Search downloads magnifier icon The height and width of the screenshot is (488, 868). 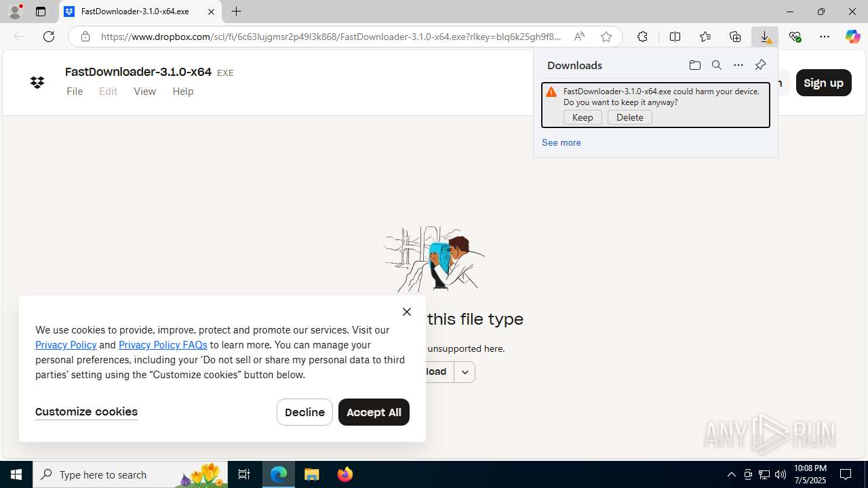pyautogui.click(x=716, y=65)
